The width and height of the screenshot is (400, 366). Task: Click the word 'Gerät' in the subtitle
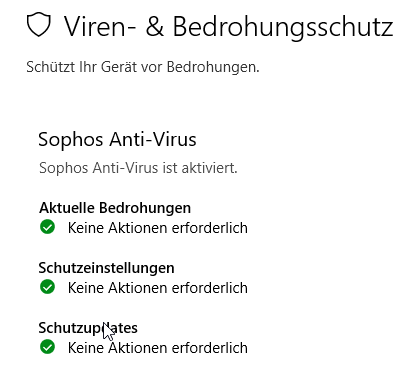point(119,67)
